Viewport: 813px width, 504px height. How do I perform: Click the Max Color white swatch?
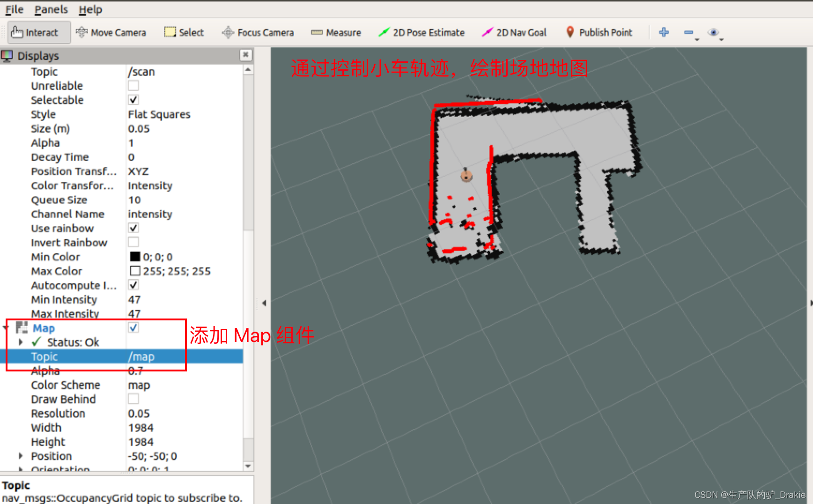[x=135, y=271]
